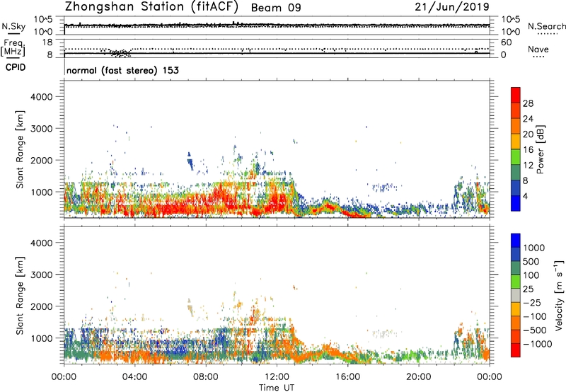Click the '60' Nave axis tick
The width and height of the screenshot is (566, 392).
point(506,42)
